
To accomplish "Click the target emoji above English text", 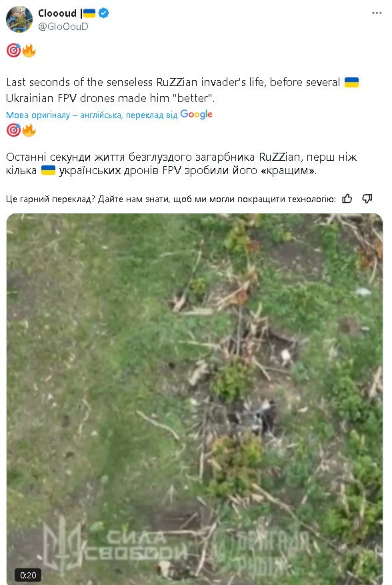I will click(13, 51).
